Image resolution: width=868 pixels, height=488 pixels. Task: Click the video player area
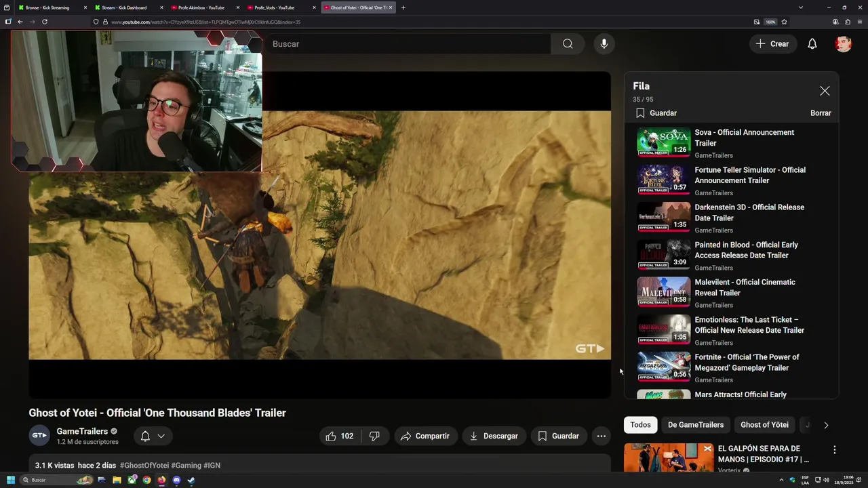[319, 235]
